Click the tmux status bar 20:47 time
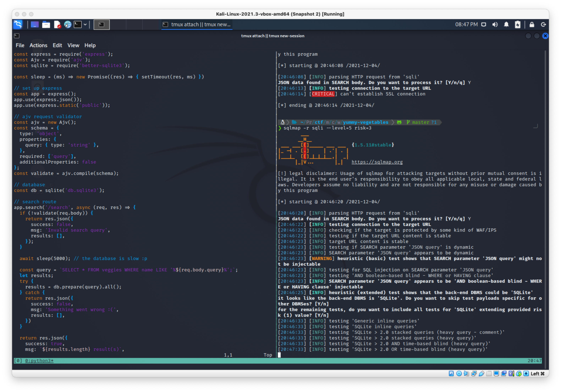Viewport: 561px width, 392px height. [534, 360]
